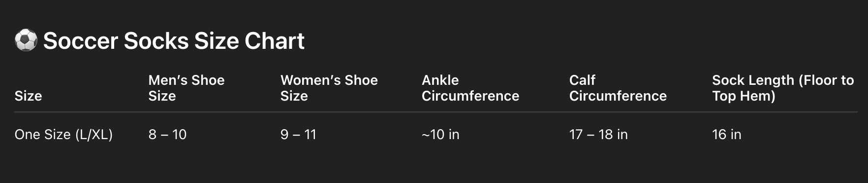
Task: Click the soccer ball emoji icon
Action: point(26,40)
